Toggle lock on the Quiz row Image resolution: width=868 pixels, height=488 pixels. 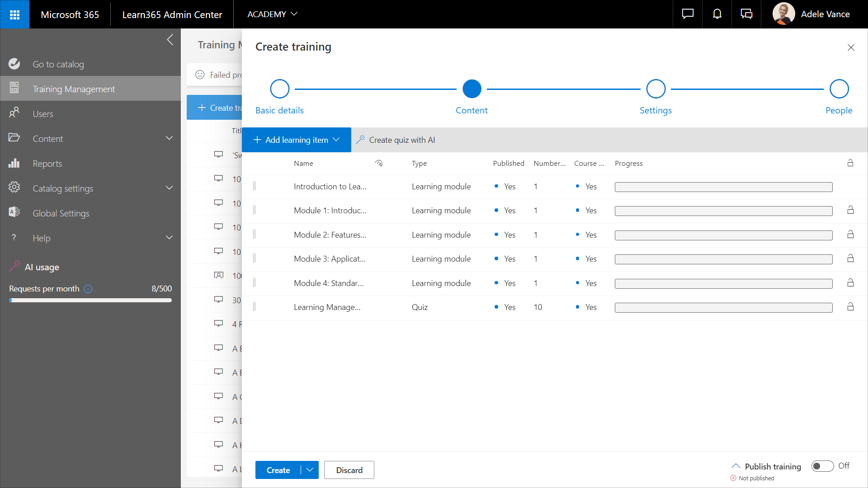point(850,307)
